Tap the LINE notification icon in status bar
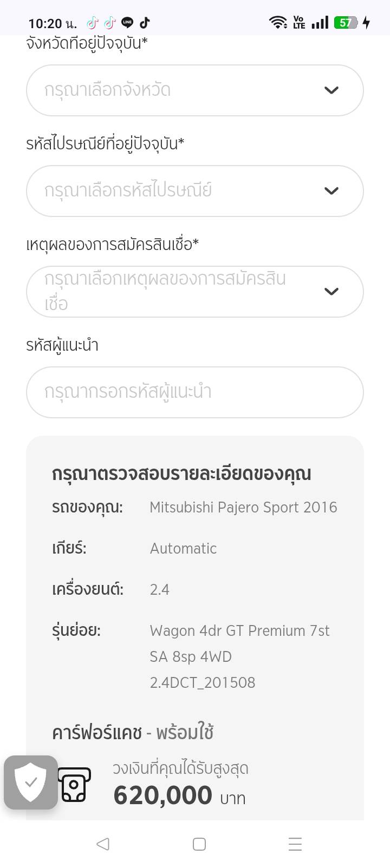This screenshot has height=868, width=390. 127,23
